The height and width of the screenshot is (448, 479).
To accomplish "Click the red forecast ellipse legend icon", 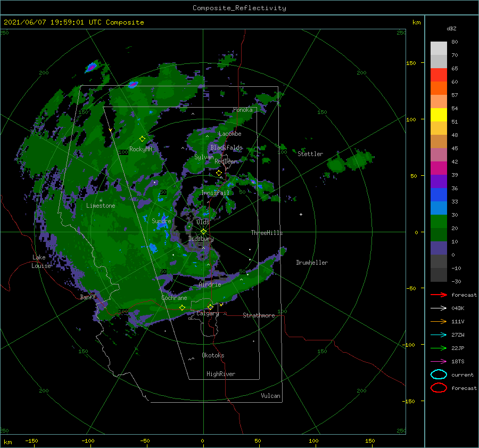I will pos(439,388).
